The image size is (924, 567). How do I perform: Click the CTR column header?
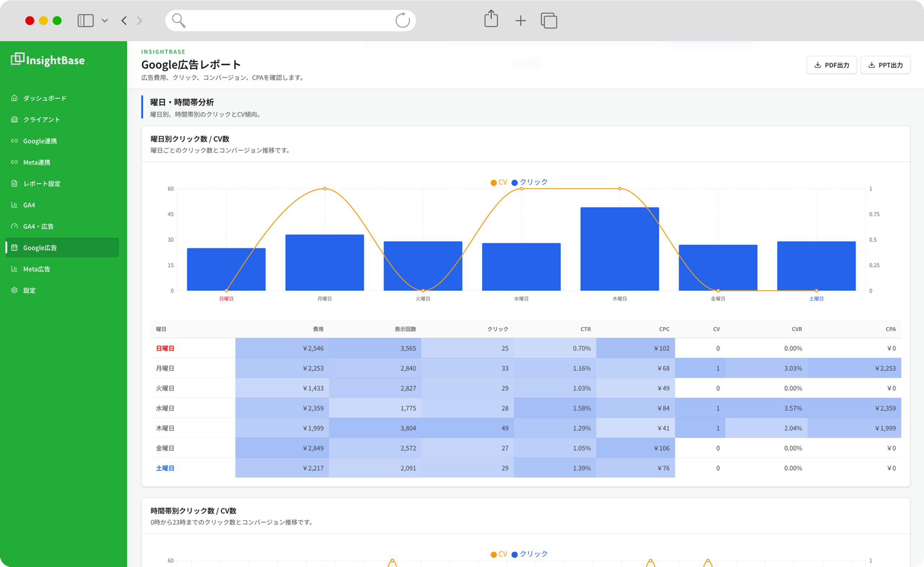(585, 329)
